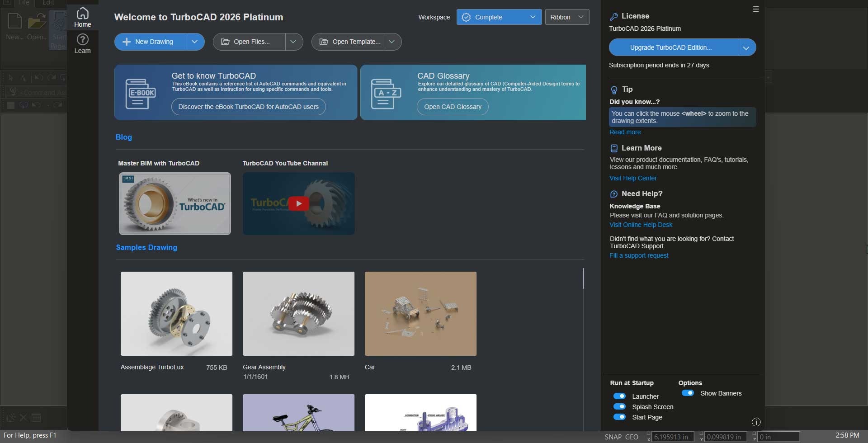Open the hamburger menu above the License panel
The image size is (868, 443).
point(755,9)
